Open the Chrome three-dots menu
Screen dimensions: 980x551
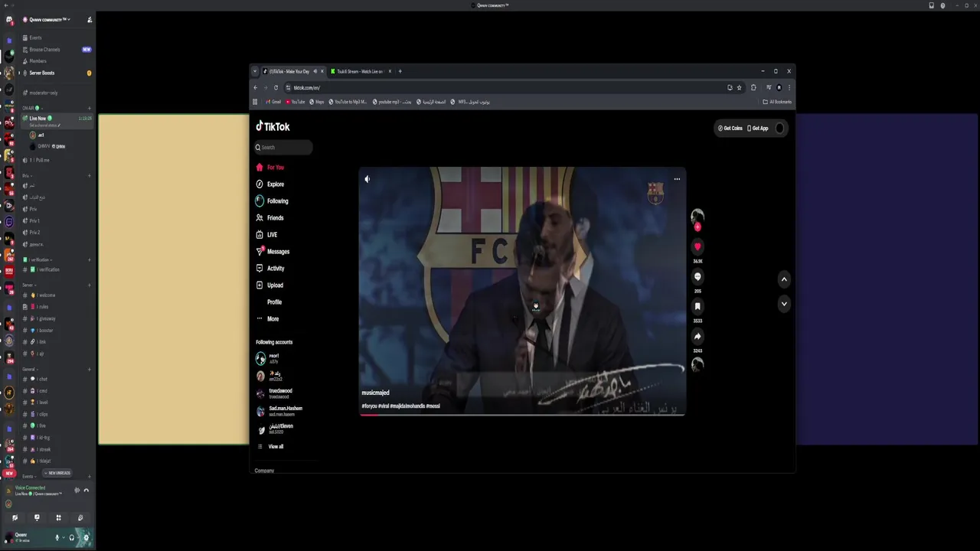click(x=789, y=87)
